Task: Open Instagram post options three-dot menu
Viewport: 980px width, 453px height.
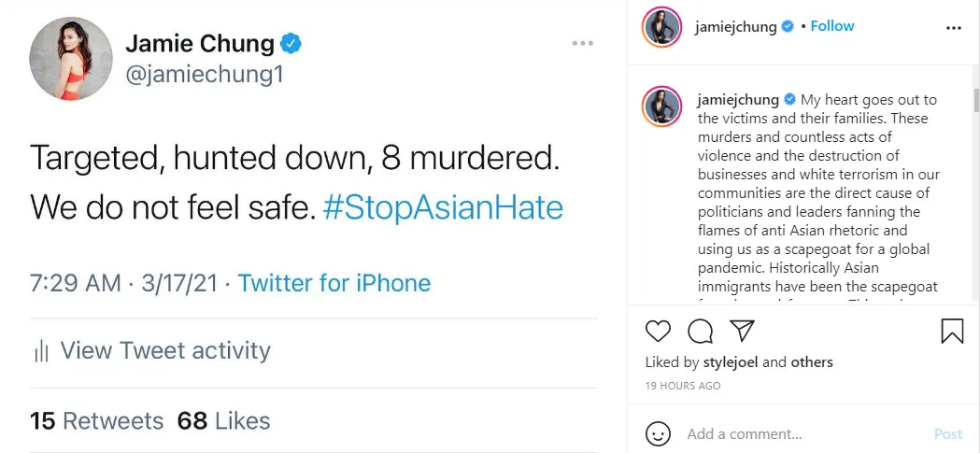Action: click(x=953, y=28)
